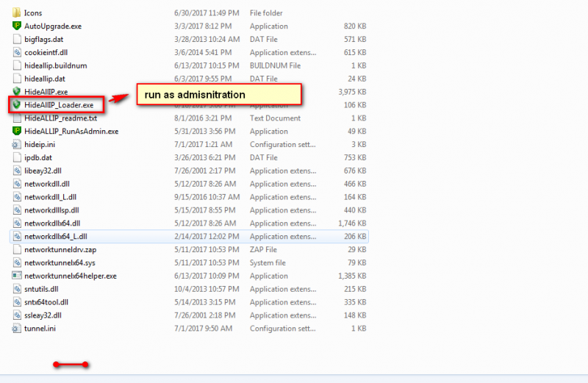Select the AutoUpgrade.exe shield icon

coord(16,26)
